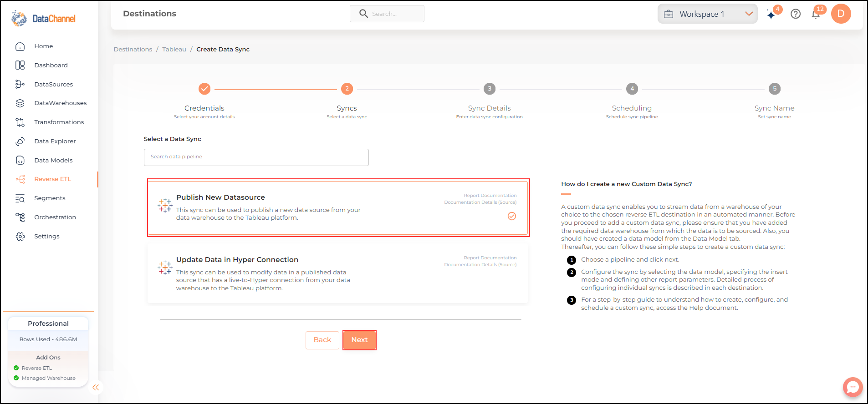The width and height of the screenshot is (868, 404).
Task: Open the DataWarehouses stack icon
Action: tap(20, 103)
